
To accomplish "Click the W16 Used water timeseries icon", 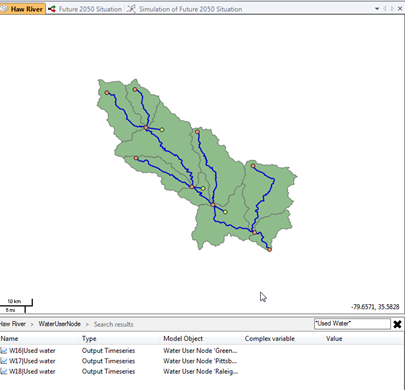I will point(4,351).
